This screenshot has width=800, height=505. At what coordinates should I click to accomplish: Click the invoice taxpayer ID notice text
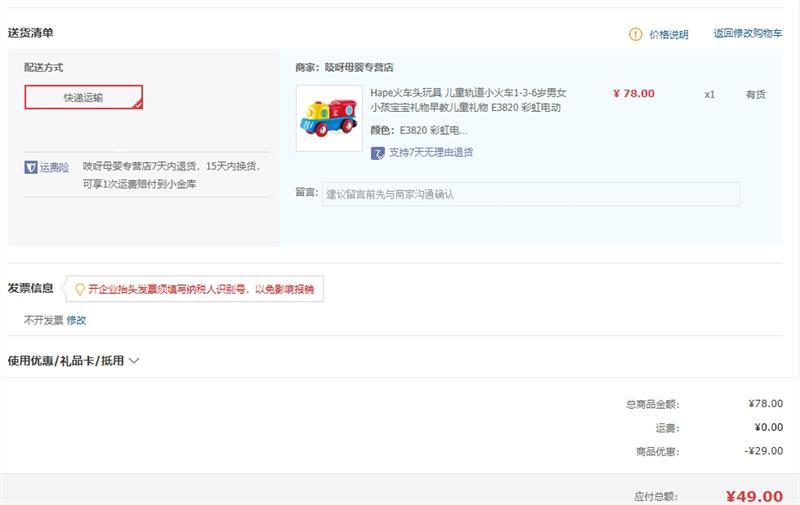[200, 289]
